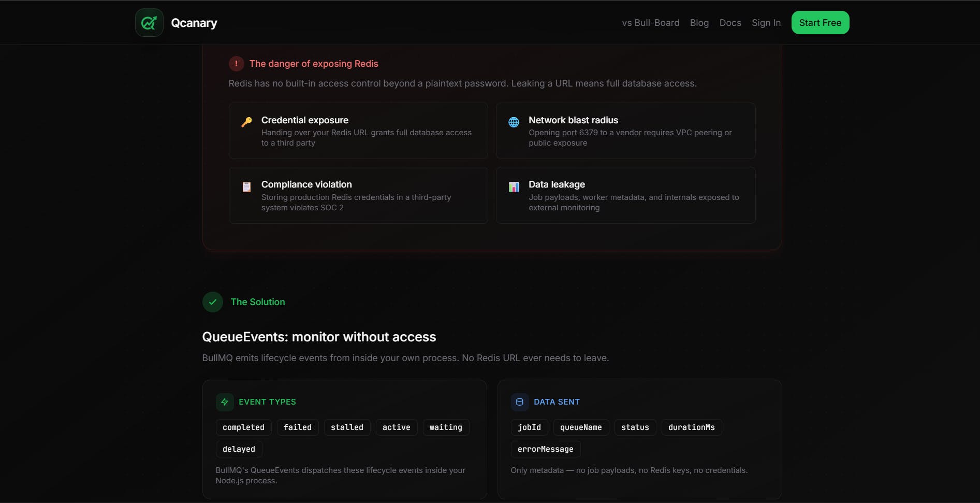Click the Sign In link
980x503 pixels.
(766, 23)
